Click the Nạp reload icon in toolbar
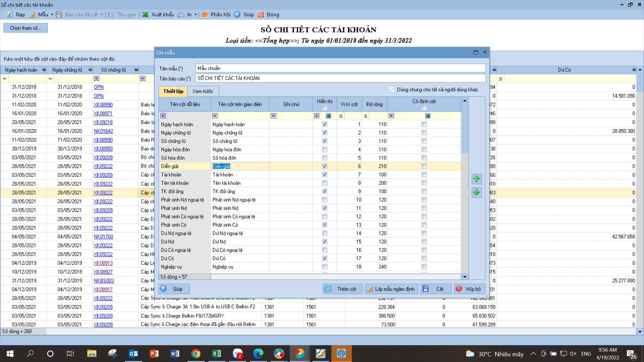 pyautogui.click(x=10, y=15)
